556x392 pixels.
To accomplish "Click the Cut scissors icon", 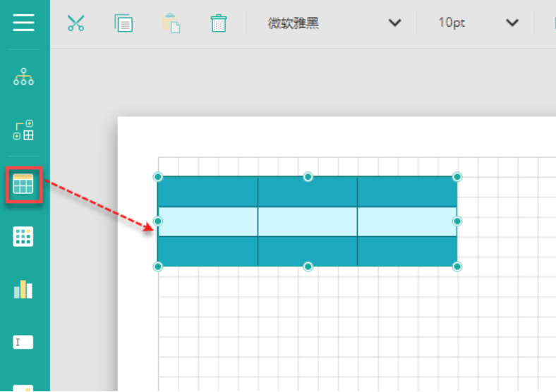I will tap(75, 23).
